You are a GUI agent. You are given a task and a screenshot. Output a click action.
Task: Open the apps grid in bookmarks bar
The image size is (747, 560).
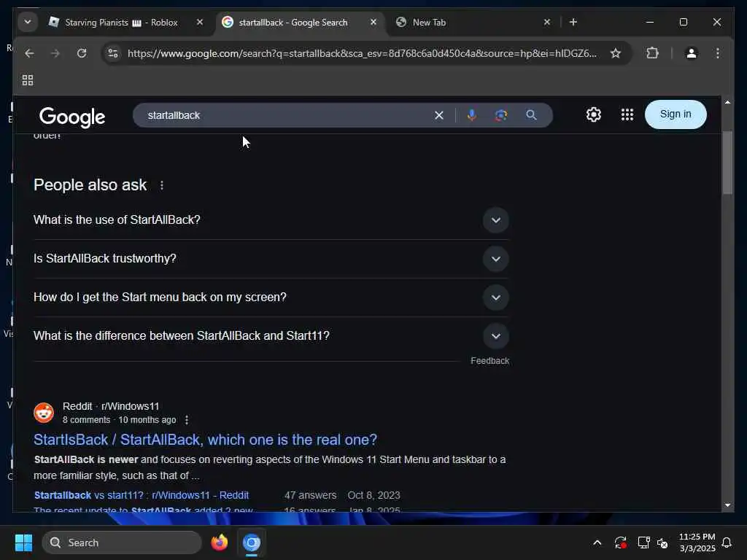click(x=28, y=80)
